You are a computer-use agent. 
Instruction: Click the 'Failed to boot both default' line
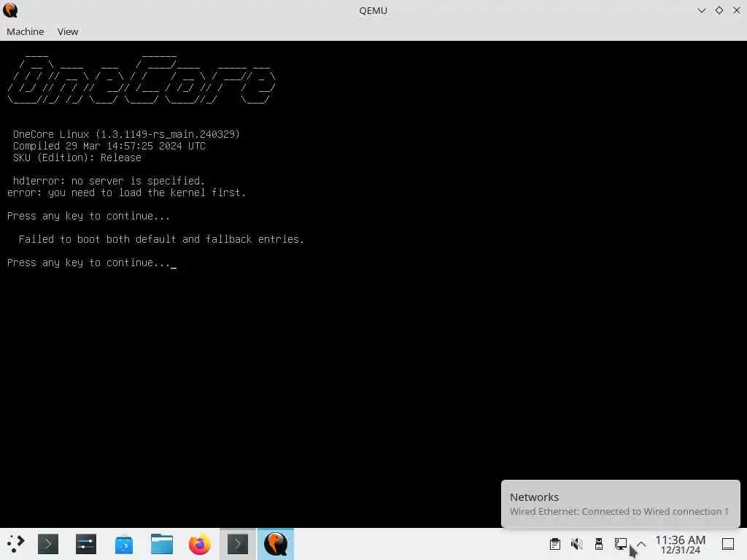161,239
